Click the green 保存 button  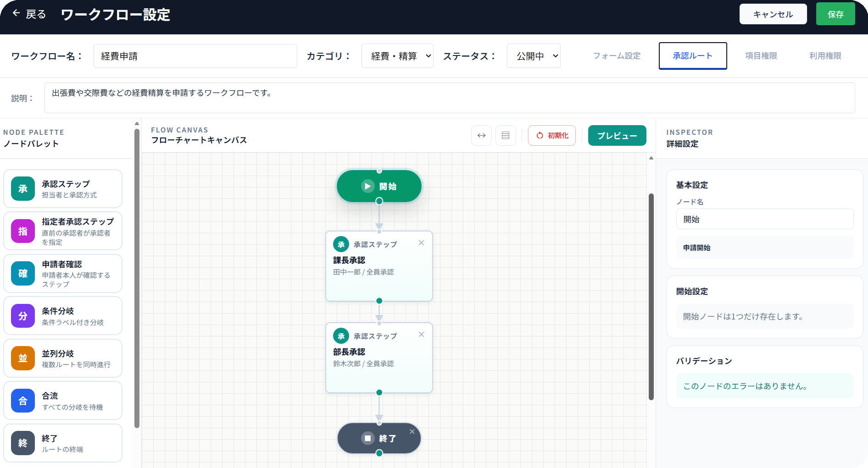click(835, 14)
